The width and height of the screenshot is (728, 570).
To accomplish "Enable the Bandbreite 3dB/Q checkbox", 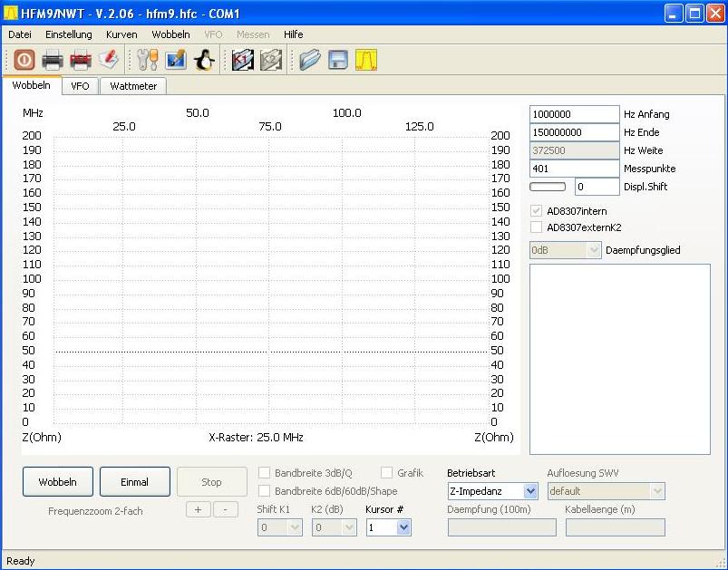I will 265,473.
